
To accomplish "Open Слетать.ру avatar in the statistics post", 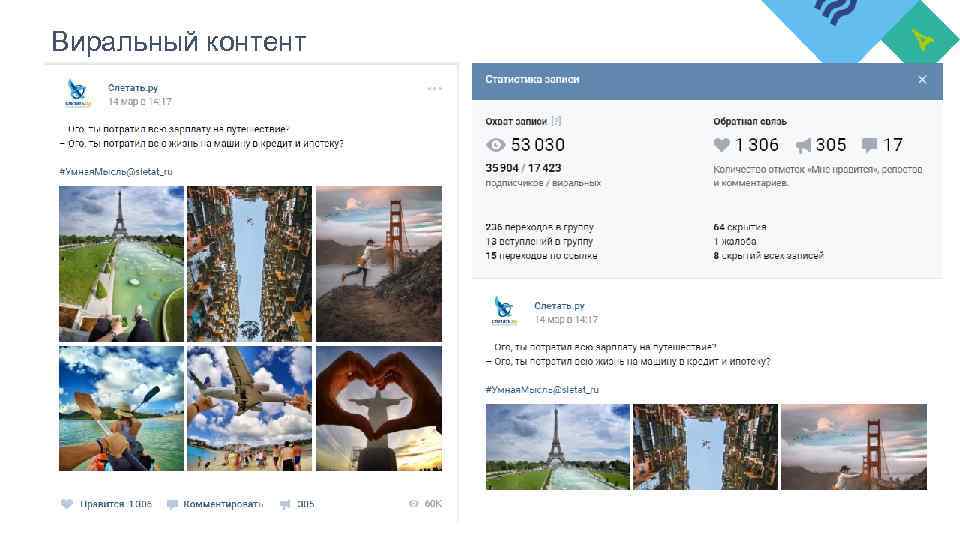I will tap(504, 311).
